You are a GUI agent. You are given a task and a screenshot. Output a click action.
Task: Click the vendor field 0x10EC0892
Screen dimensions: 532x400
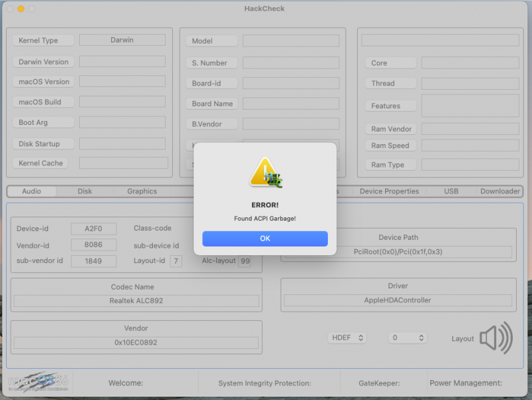(x=136, y=342)
